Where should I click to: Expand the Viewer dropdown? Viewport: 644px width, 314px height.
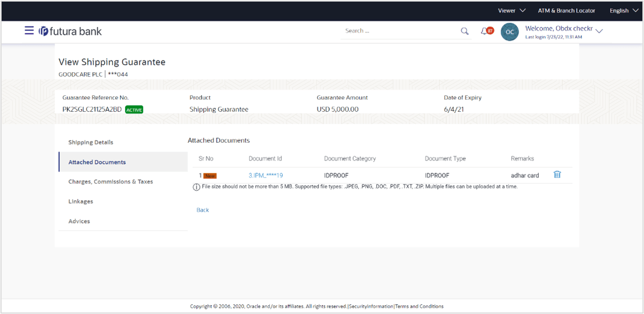click(511, 10)
